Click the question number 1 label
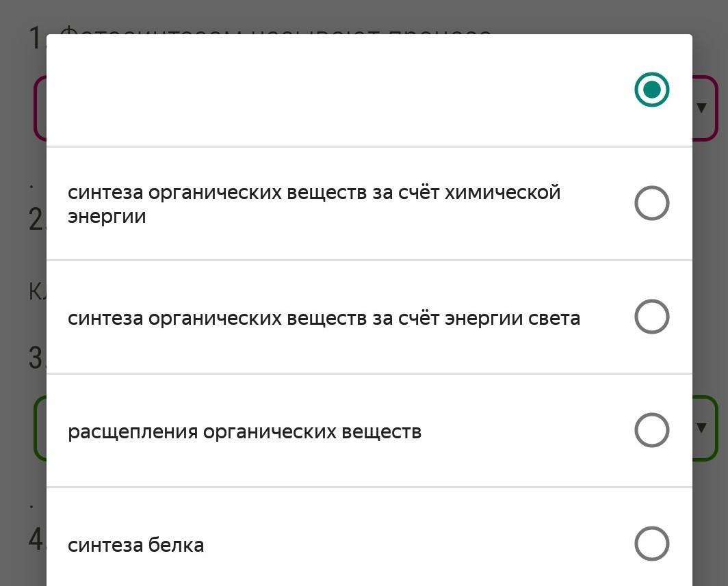 tap(37, 38)
